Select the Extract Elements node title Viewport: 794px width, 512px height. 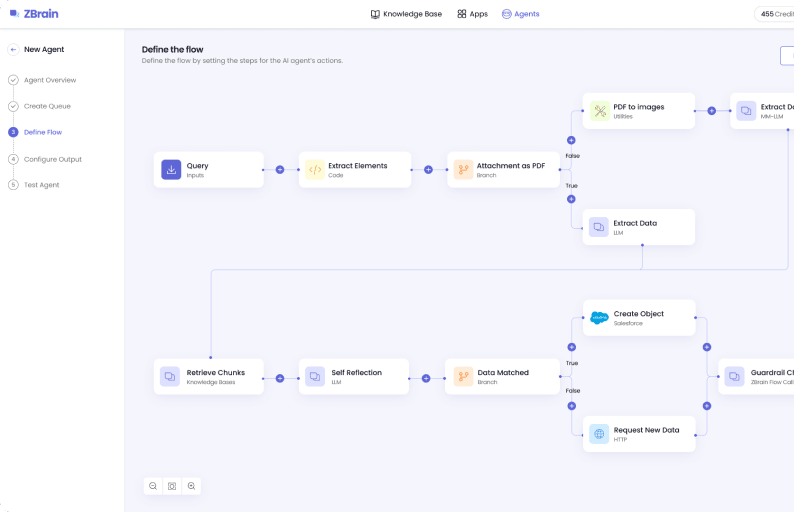click(x=358, y=166)
